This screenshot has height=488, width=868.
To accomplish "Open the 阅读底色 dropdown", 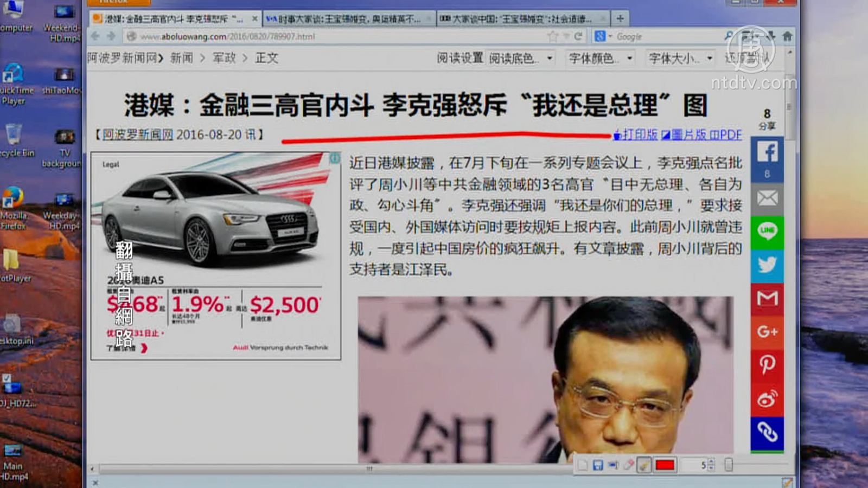I will coord(521,58).
